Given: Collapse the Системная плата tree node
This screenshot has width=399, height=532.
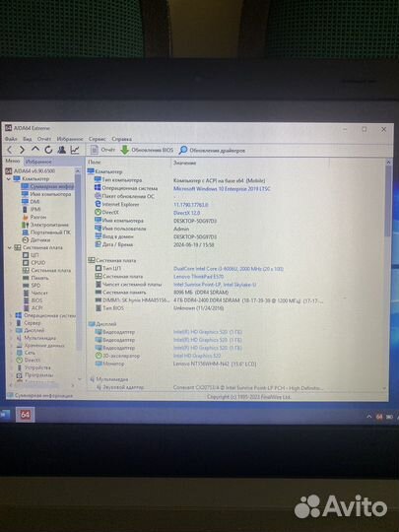Looking at the screenshot, I should click(x=10, y=247).
